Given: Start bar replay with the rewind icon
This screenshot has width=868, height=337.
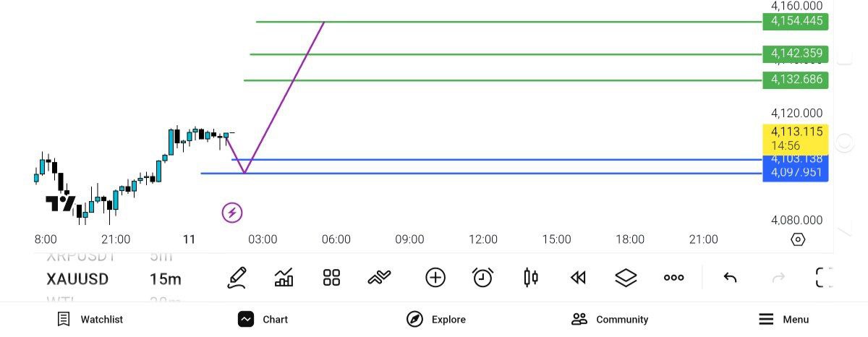Looking at the screenshot, I should click(577, 278).
